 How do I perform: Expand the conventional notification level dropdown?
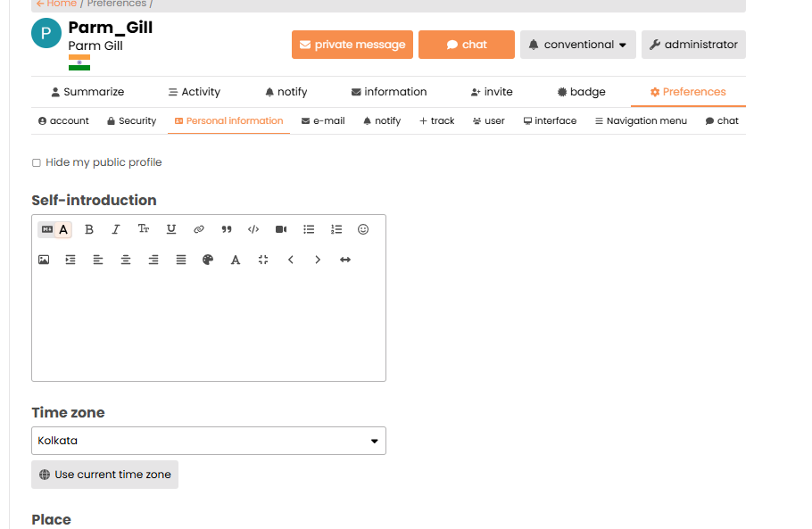point(577,45)
